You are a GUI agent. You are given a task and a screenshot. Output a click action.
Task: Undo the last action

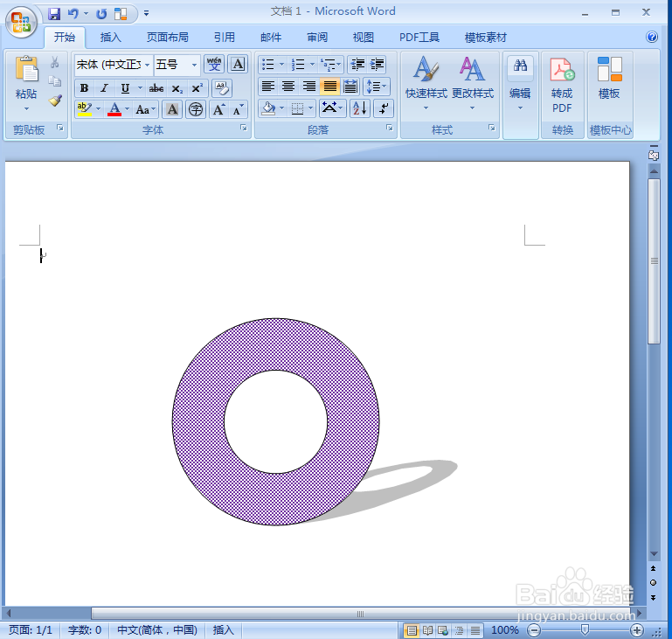pyautogui.click(x=73, y=14)
